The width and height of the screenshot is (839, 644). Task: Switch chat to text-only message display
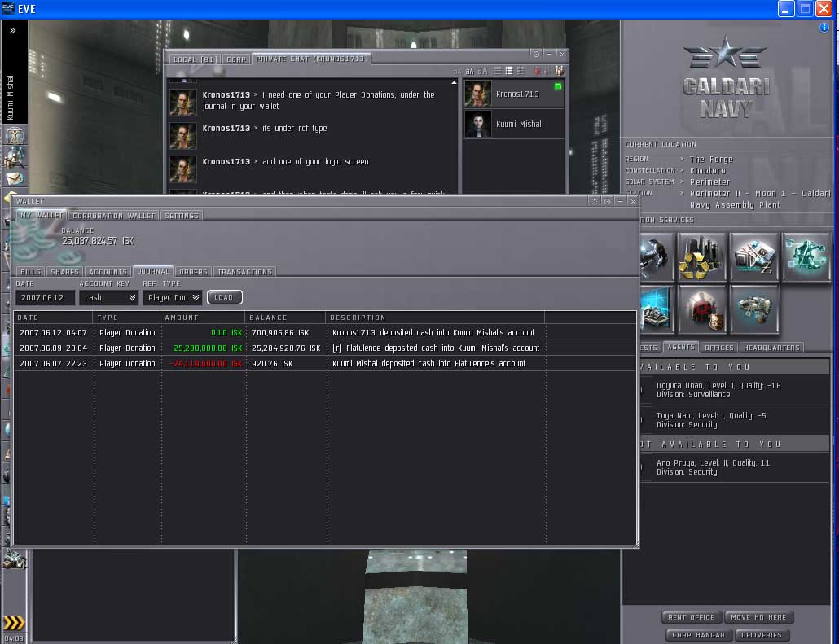[498, 71]
